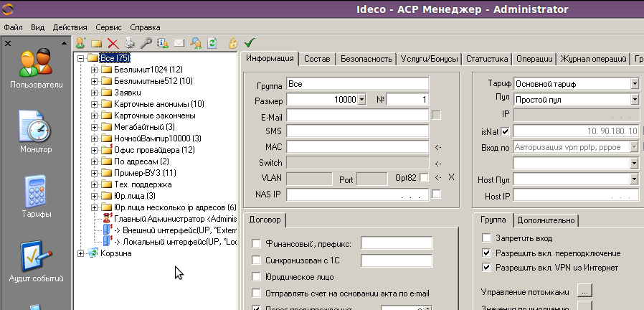Image resolution: width=644 pixels, height=310 pixels.
Task: Switch to the Безопасность tab
Action: (x=366, y=59)
